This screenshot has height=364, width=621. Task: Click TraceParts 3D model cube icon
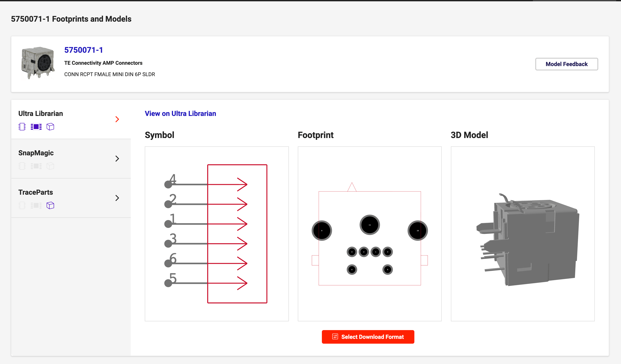50,205
